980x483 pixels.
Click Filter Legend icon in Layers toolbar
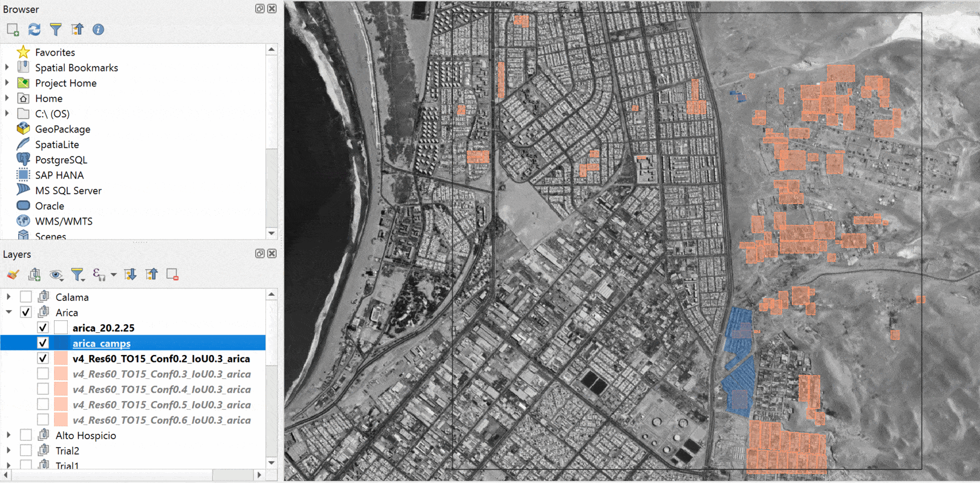click(x=77, y=275)
